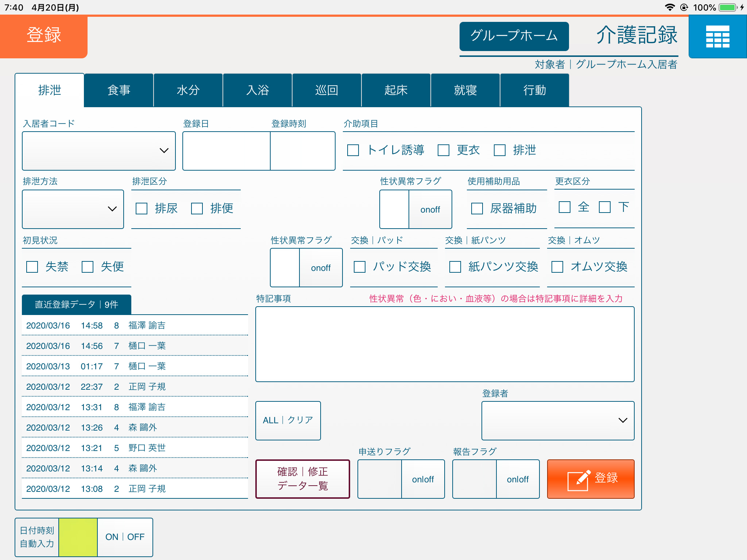Screen dimensions: 747x560
Task: Select record 2020/03/13 01:17 樋口 一葉
Action: coord(135,366)
